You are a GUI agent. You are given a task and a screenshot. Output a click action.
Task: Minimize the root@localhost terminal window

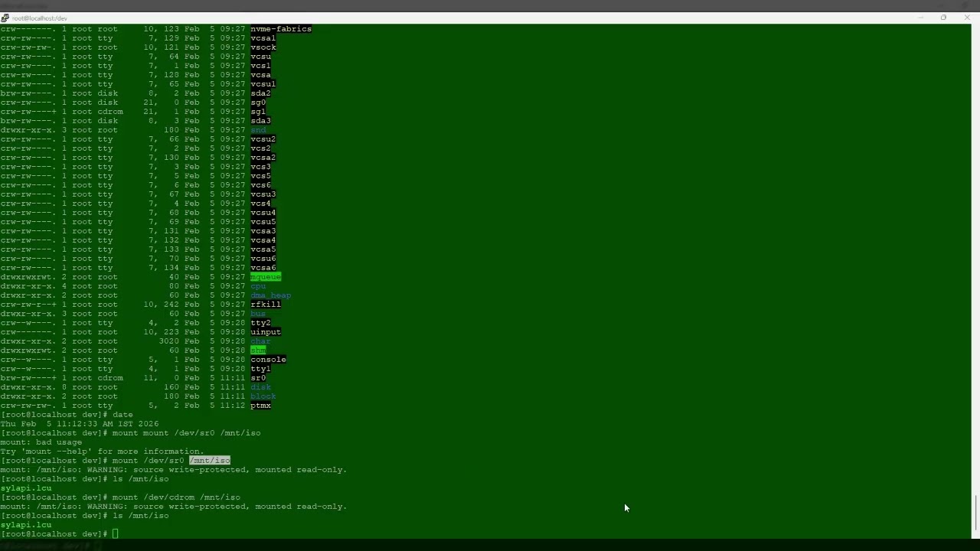tap(921, 18)
